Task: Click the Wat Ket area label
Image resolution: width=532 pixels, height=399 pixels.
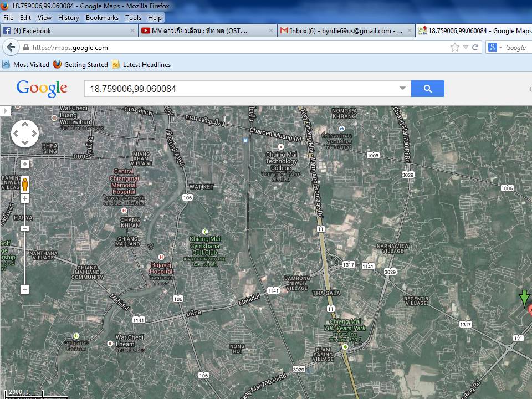Action: [x=202, y=187]
